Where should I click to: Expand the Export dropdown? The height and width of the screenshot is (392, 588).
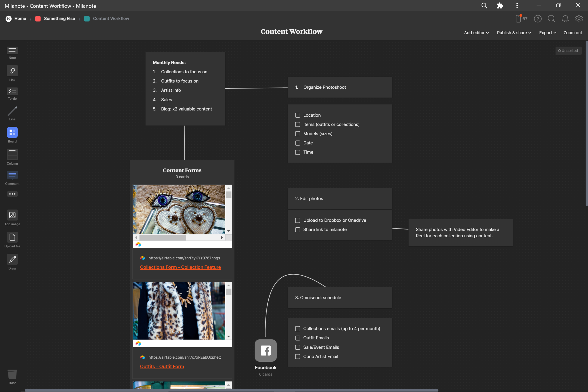click(548, 33)
